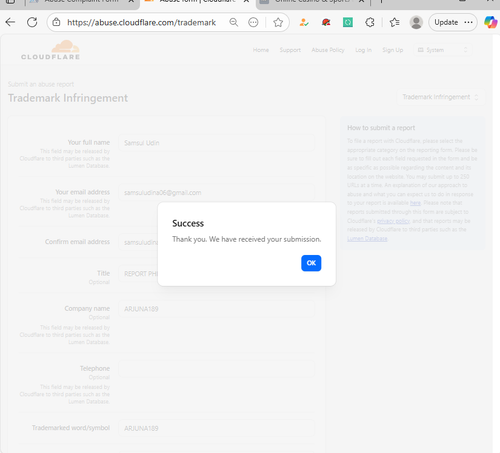Click the Cloudflare logo
500x453 pixels.
tap(50, 50)
